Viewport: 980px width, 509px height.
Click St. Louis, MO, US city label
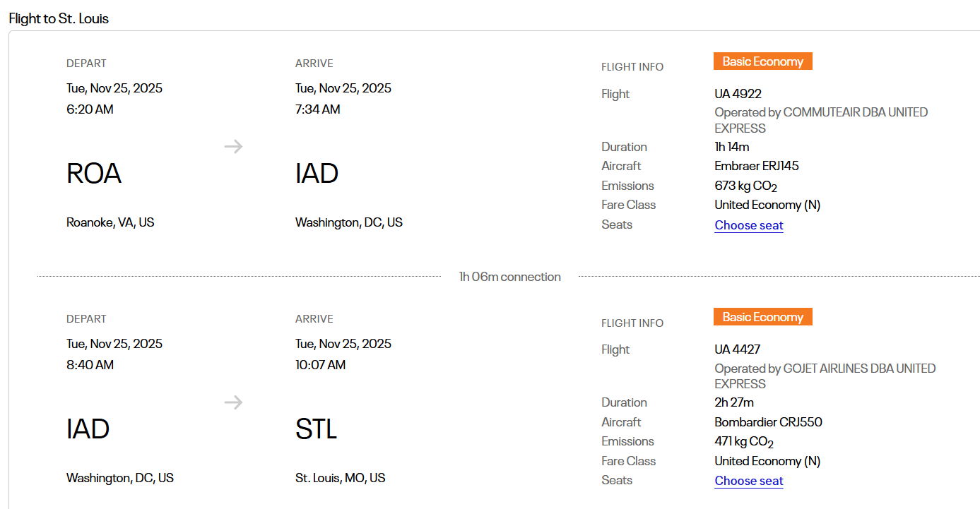tap(340, 478)
